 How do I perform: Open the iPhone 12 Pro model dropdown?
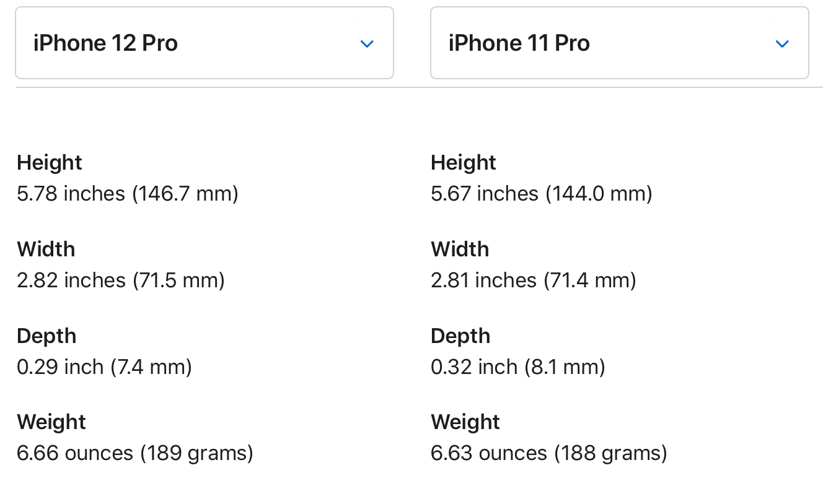click(x=205, y=43)
